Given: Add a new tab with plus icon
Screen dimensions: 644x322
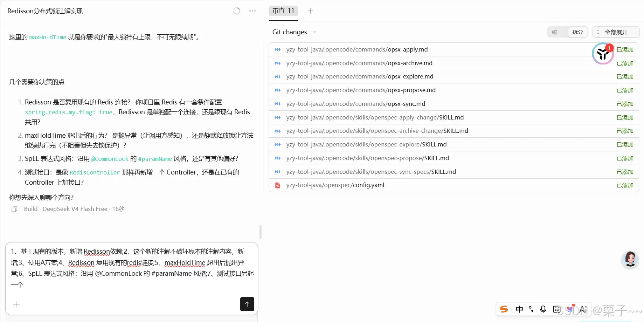Looking at the screenshot, I should click(x=311, y=11).
